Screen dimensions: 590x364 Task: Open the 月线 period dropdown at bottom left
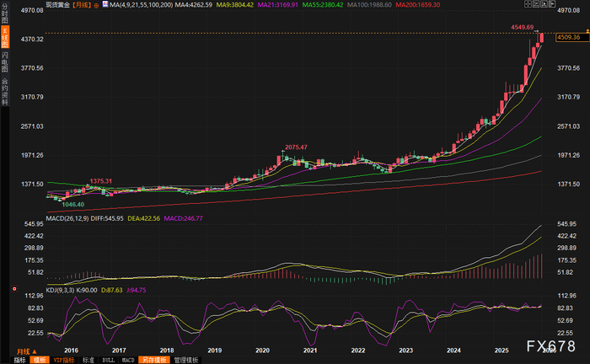point(27,351)
